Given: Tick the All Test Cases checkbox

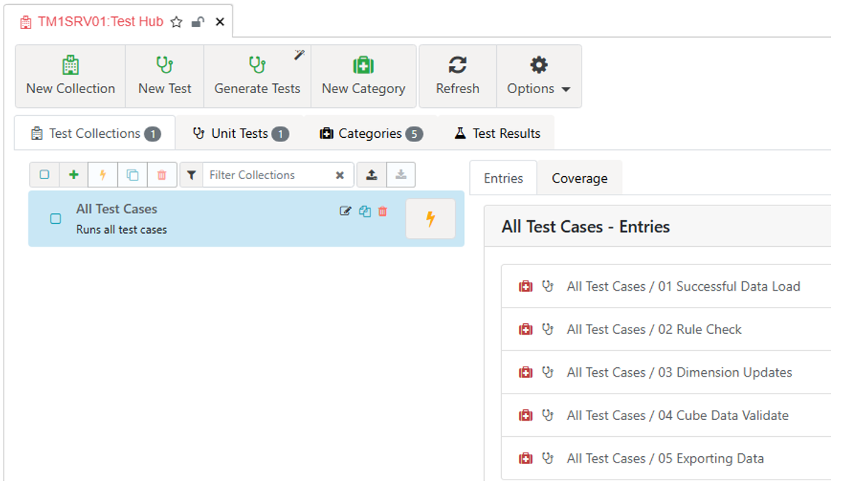Looking at the screenshot, I should pos(55,219).
